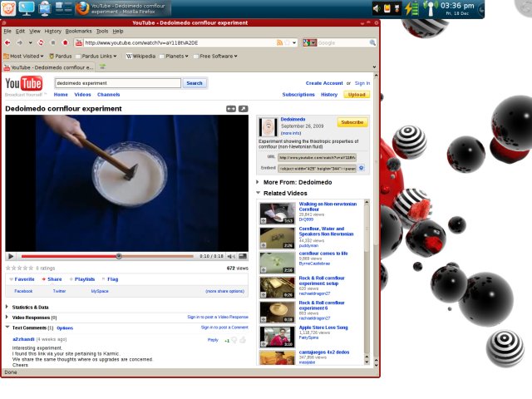The height and width of the screenshot is (399, 532).
Task: Click the clipboard tray icon
Action: (x=387, y=8)
